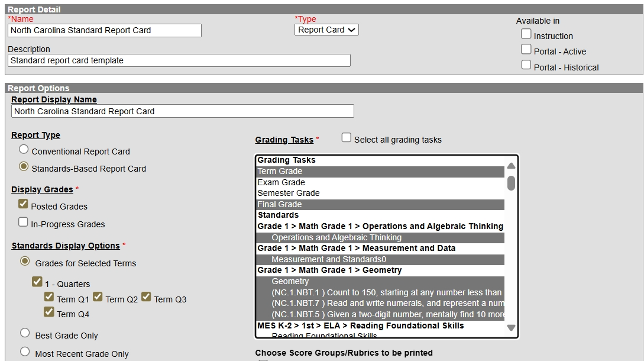This screenshot has height=361, width=644.
Task: Click the Report Type heading label
Action: click(35, 136)
